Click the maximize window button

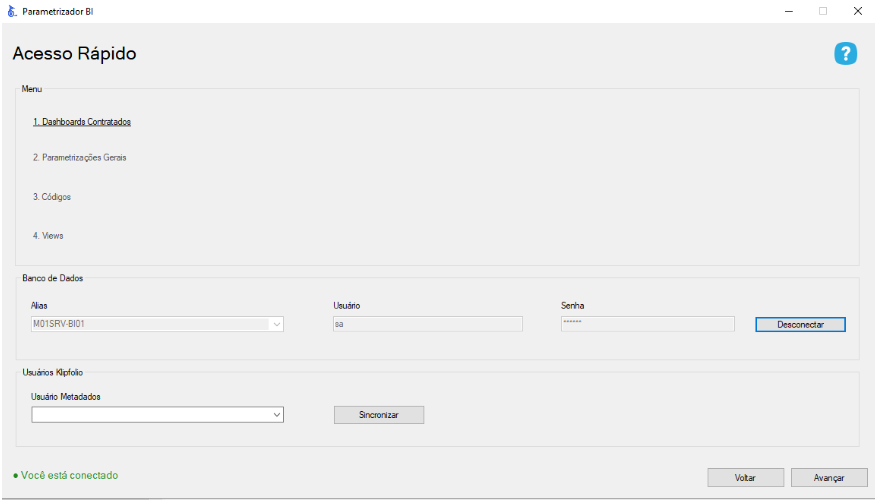823,11
